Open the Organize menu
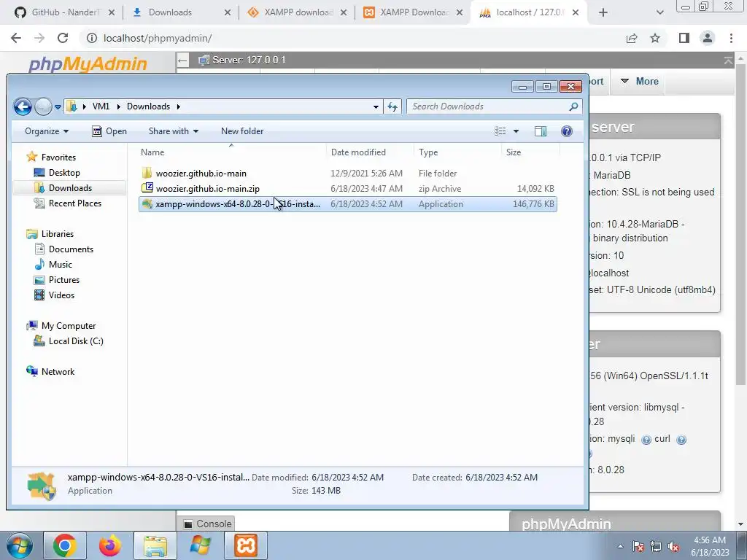Screen dimensions: 747x560 click(x=47, y=131)
